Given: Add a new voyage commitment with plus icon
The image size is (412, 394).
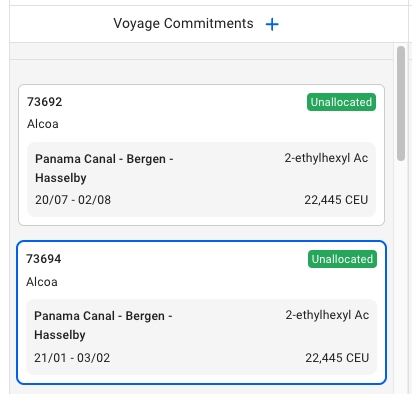Looking at the screenshot, I should 272,24.
